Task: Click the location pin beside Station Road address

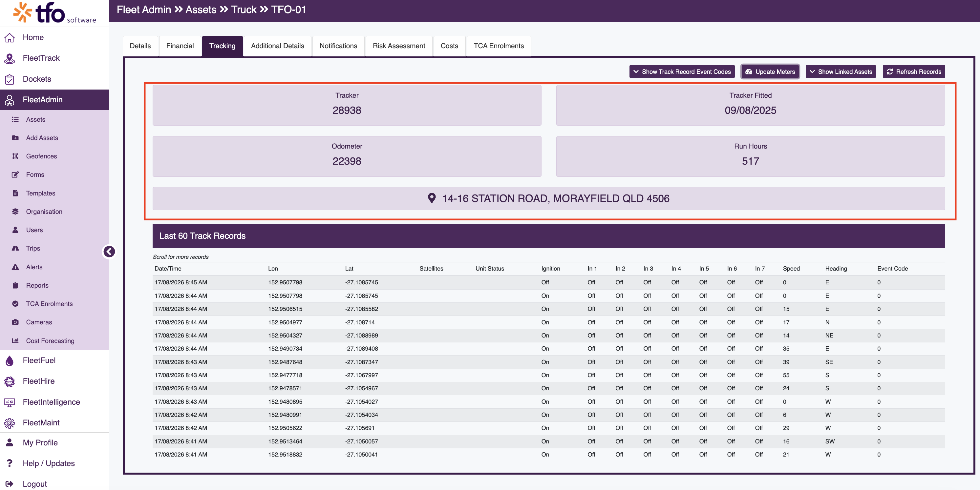Action: 431,198
